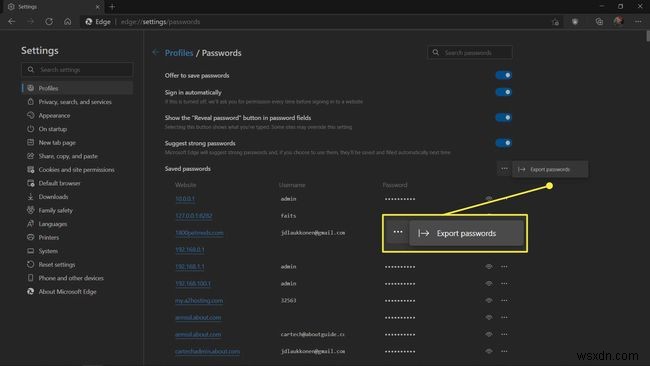Click the page vertical scrollbar thumb

(648, 36)
